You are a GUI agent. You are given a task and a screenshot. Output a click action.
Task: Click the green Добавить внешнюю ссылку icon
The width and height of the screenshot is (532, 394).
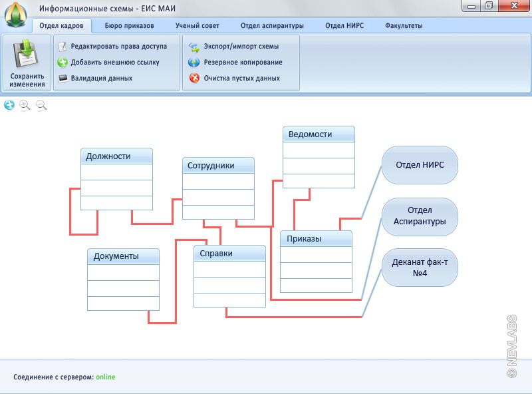click(x=63, y=63)
